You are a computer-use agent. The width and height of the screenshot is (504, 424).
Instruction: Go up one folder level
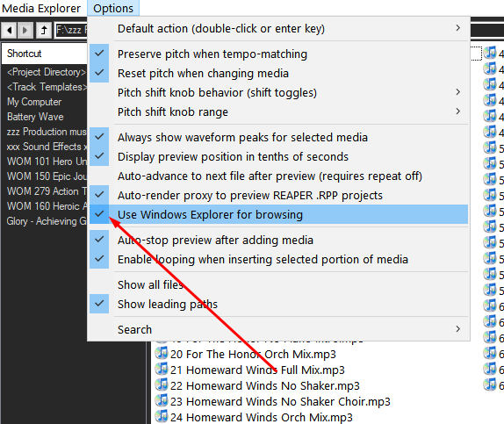click(44, 31)
